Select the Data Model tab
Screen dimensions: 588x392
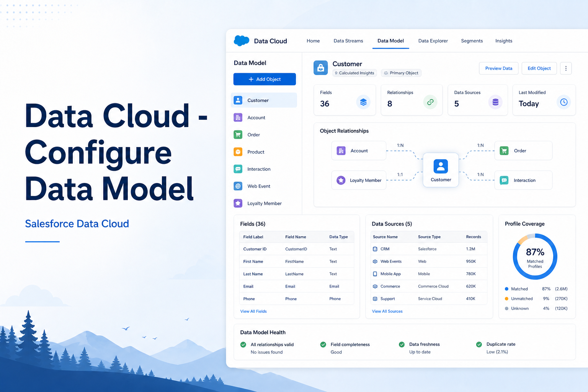pos(390,41)
